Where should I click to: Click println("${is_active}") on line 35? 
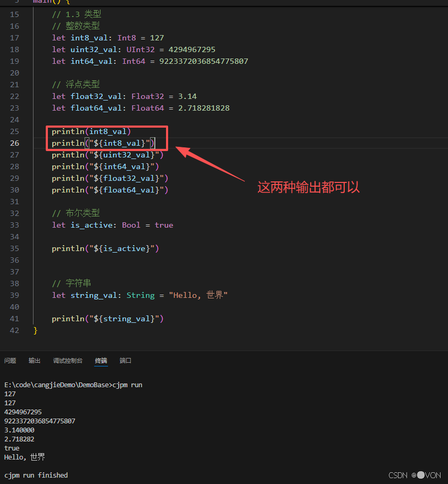tap(105, 248)
